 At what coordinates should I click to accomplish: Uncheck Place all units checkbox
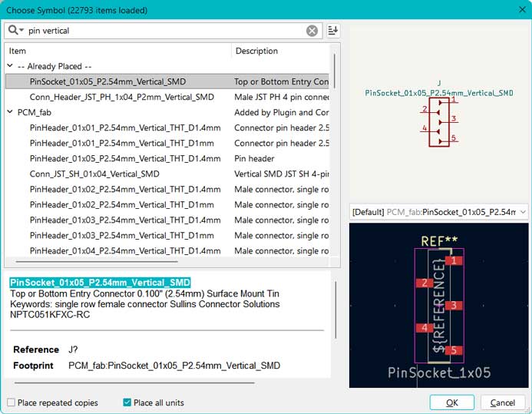click(x=127, y=402)
